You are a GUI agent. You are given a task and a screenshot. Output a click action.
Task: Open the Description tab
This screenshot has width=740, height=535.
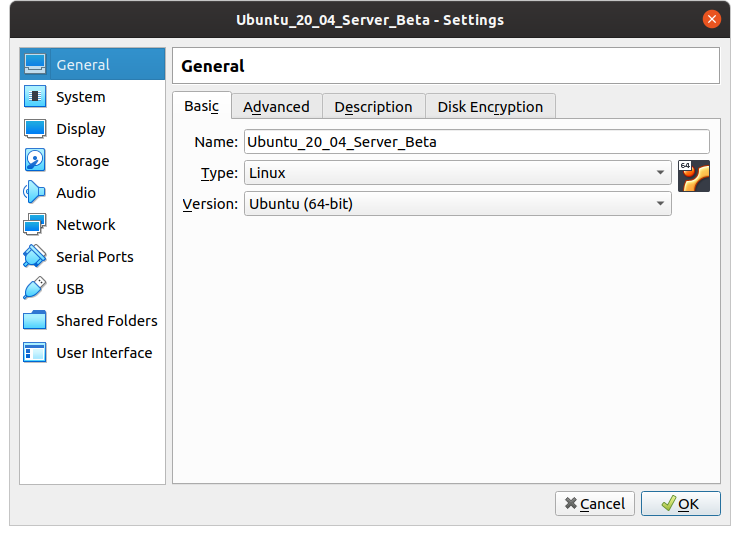pyautogui.click(x=373, y=107)
